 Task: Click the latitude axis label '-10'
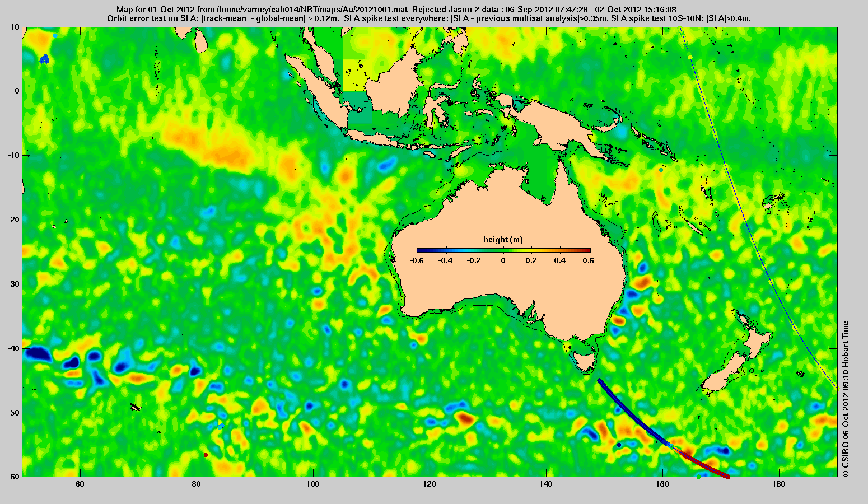tap(13, 155)
